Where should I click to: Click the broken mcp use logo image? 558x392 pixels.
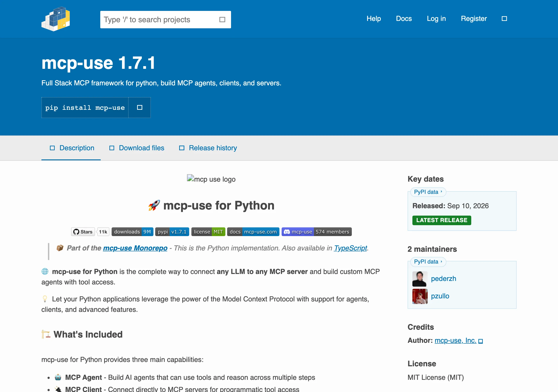211,179
